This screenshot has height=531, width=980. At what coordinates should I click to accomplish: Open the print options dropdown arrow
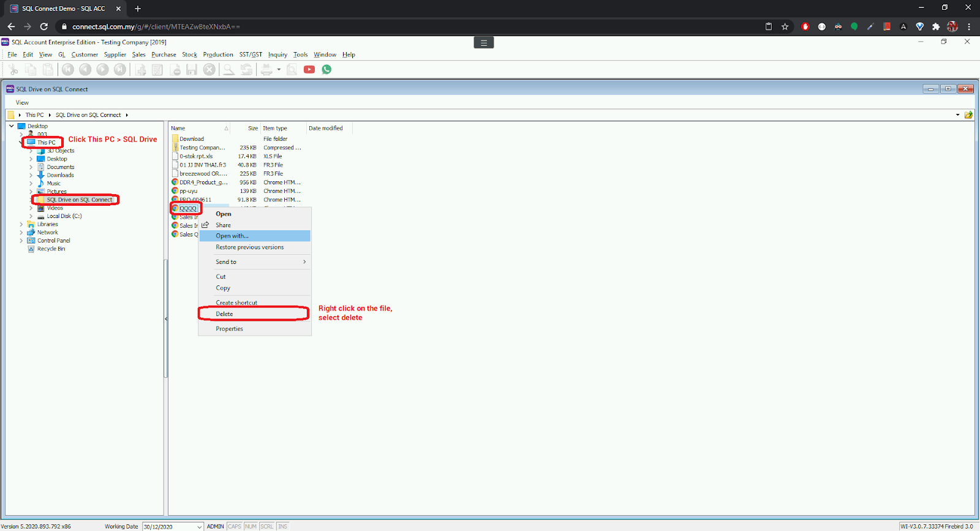pos(279,70)
